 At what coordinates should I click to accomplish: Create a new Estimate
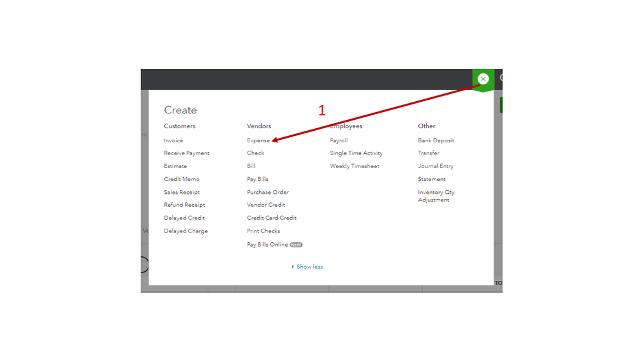click(175, 166)
